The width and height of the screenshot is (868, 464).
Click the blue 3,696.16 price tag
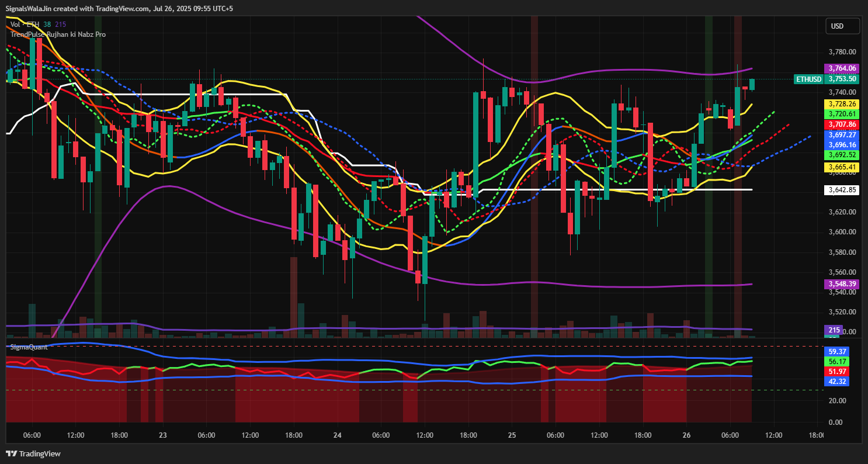[842, 144]
